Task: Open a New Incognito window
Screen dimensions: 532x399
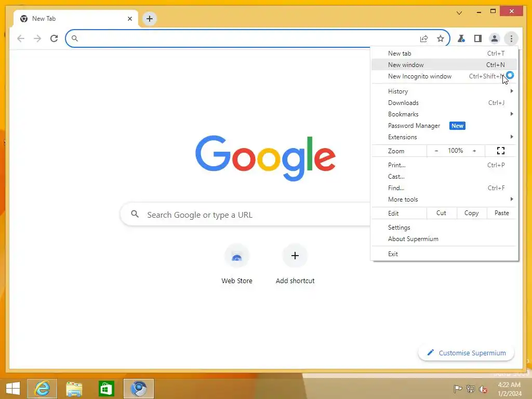Action: pos(444,76)
